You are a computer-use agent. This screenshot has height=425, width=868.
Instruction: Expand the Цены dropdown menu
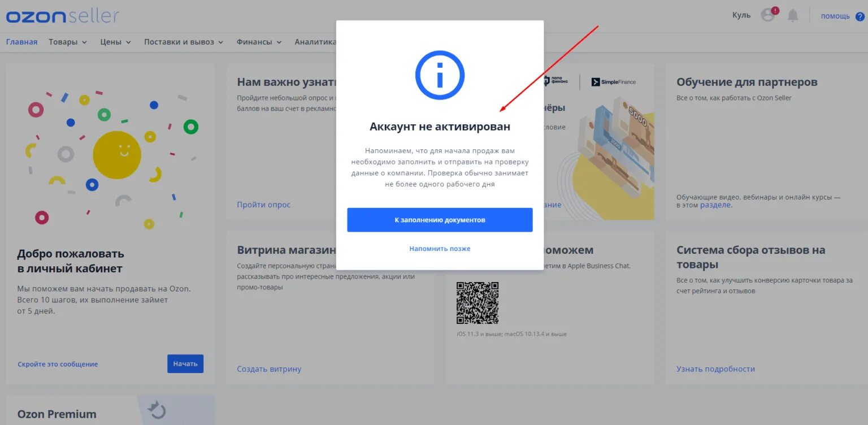[116, 42]
